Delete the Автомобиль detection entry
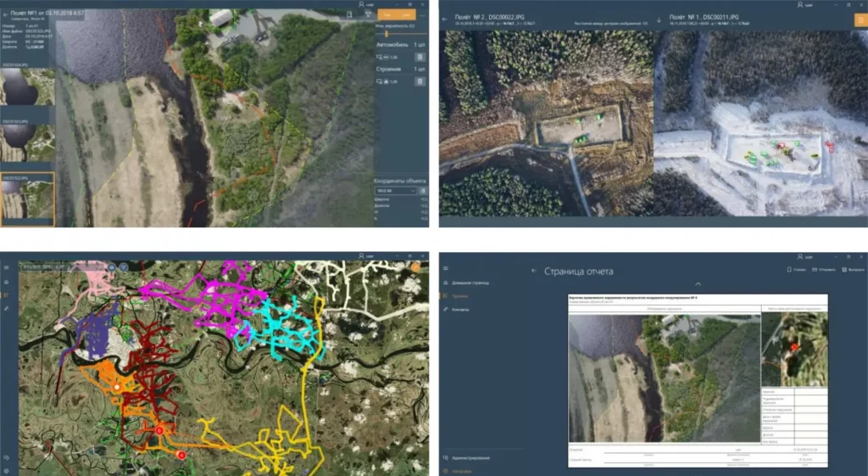Viewport: 868px width, 476px height. tap(420, 57)
